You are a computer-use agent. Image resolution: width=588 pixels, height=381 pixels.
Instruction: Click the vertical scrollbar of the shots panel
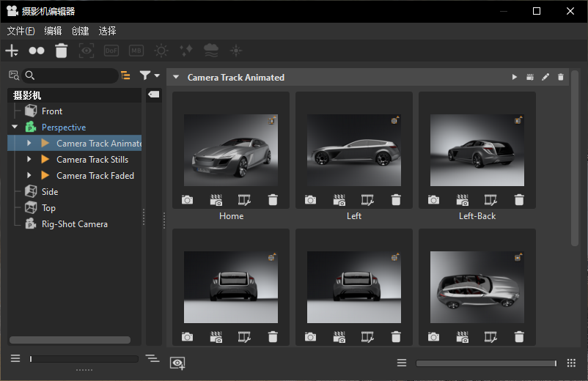575,158
